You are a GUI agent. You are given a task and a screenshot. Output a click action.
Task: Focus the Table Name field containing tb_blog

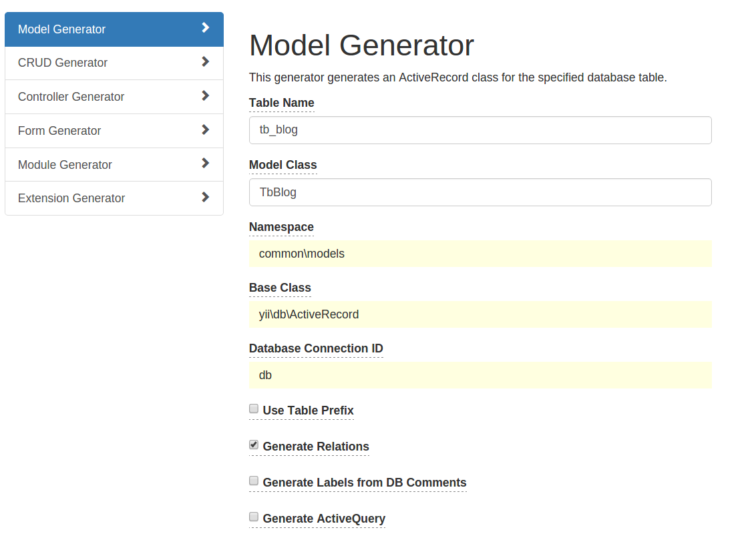coord(480,130)
